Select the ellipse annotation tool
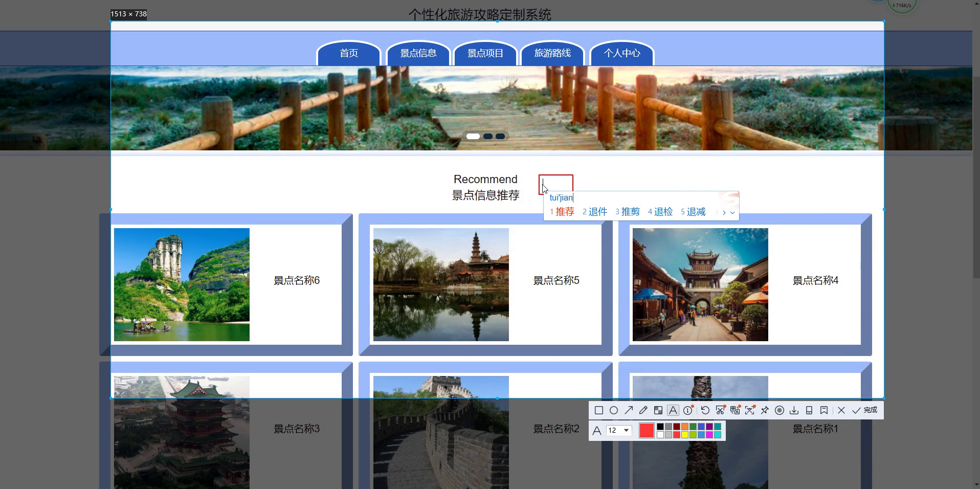The height and width of the screenshot is (489, 980). tap(614, 410)
